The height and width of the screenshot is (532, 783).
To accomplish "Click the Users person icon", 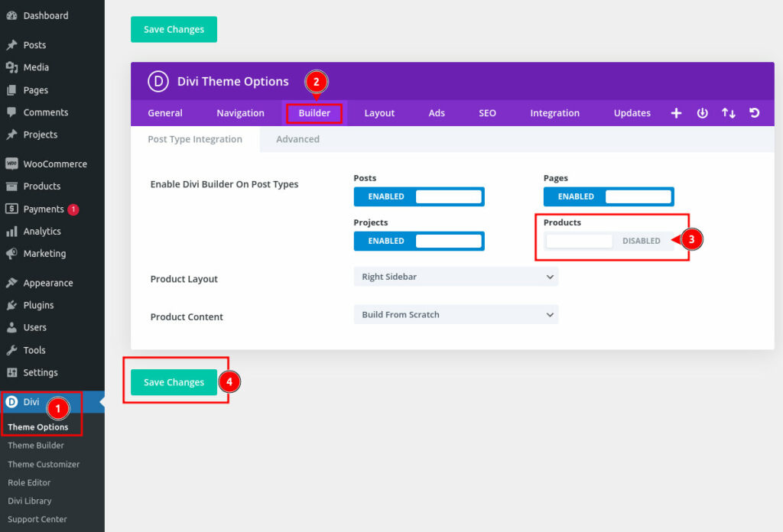I will coord(11,327).
